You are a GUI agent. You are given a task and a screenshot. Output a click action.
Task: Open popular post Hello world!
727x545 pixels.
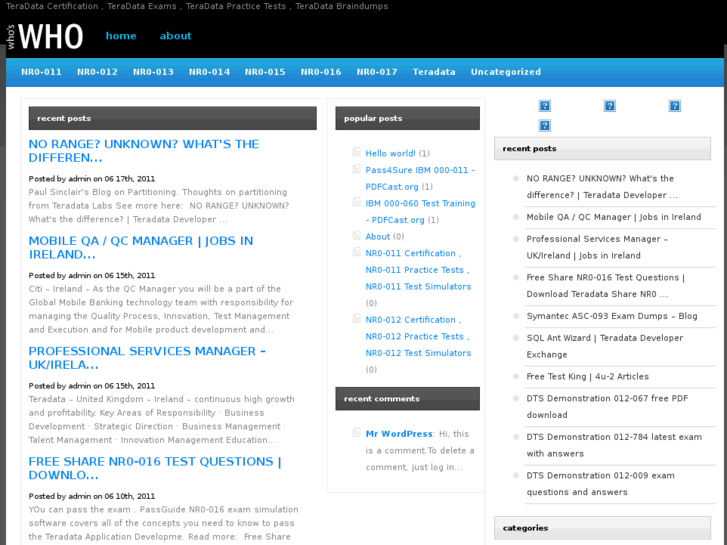tap(390, 154)
